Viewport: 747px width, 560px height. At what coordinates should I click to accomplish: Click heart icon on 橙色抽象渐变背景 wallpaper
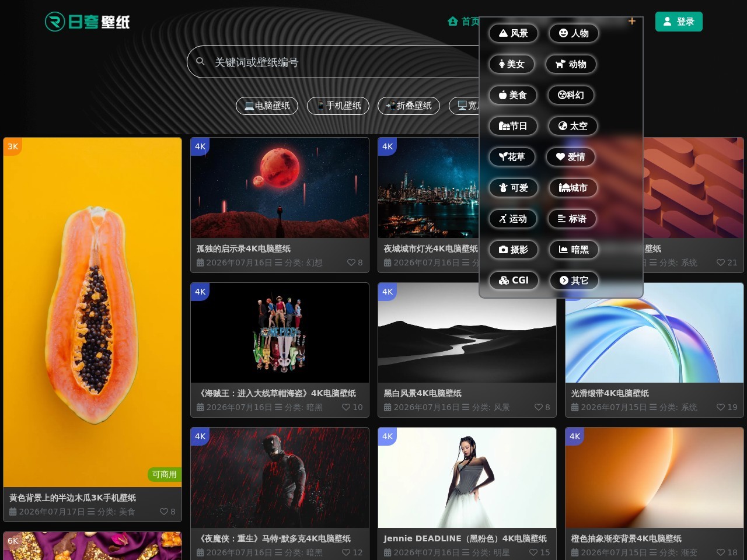(x=721, y=552)
